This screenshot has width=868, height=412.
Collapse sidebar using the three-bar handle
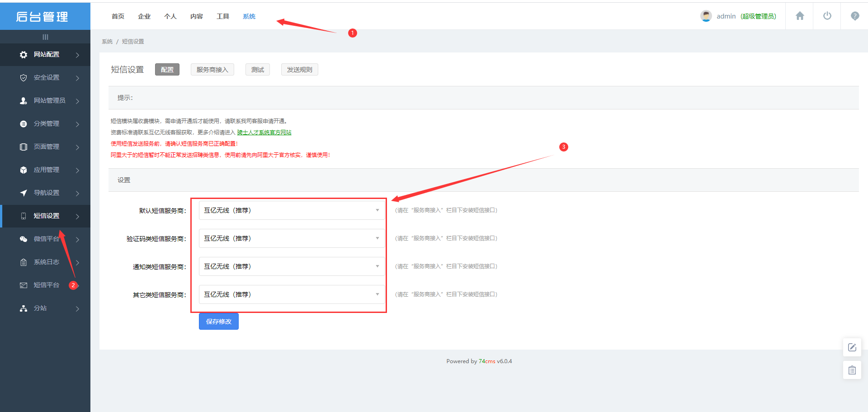click(x=45, y=37)
